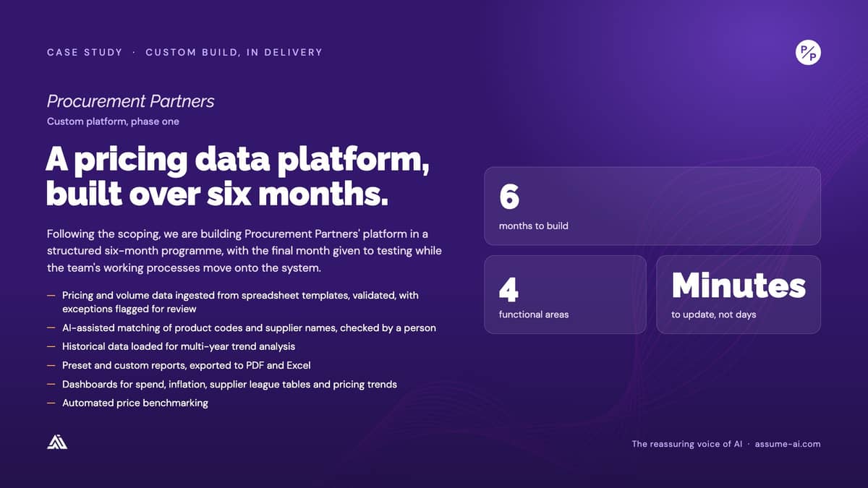
Task: Click 'CUSTOM BUILD, IN DELIVERY' header text
Action: pos(234,52)
